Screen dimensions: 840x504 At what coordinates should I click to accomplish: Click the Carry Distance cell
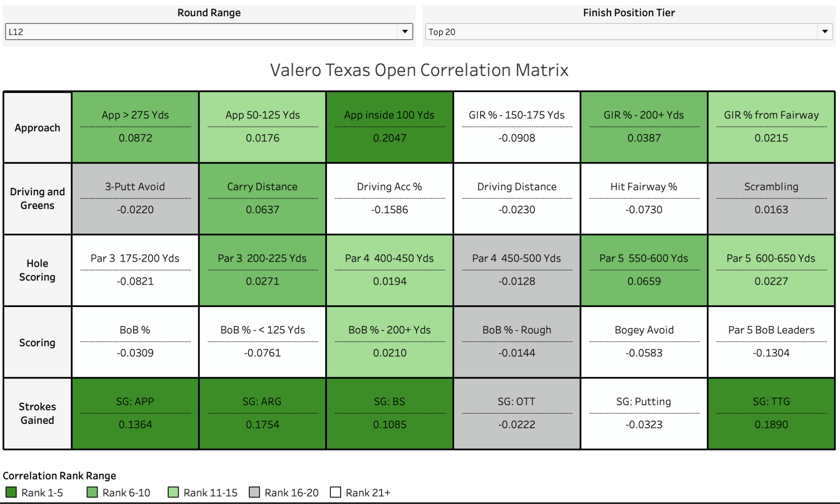pos(262,199)
